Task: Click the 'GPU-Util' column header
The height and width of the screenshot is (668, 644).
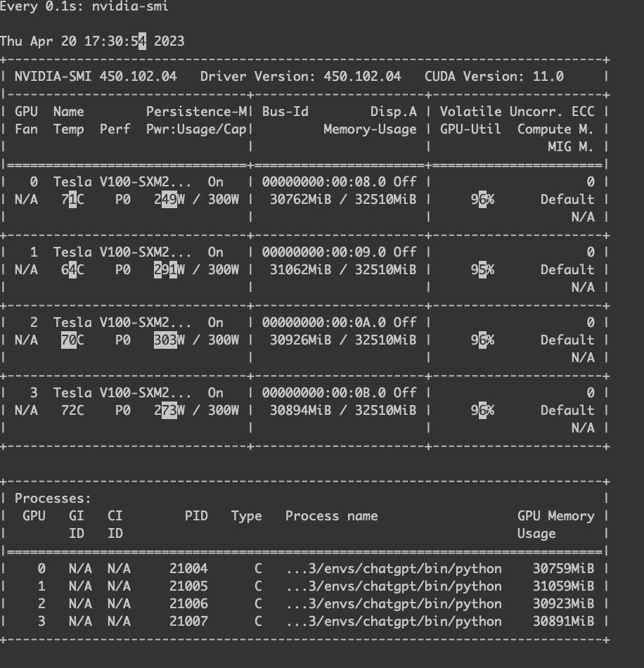Action: point(470,129)
